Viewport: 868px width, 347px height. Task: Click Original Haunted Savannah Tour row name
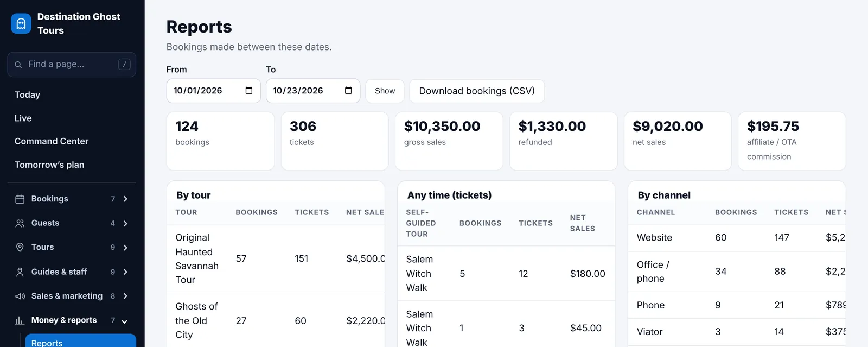[197, 258]
